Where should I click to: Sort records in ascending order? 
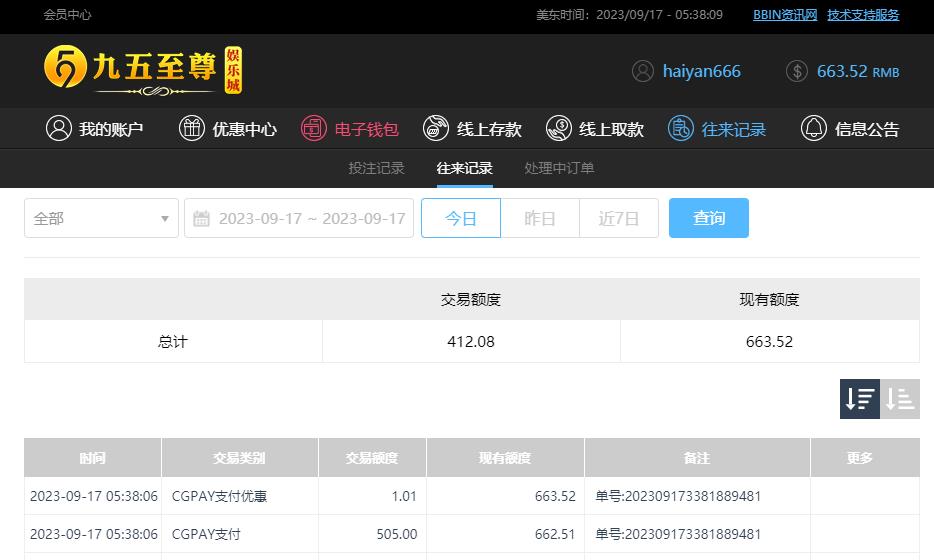900,399
